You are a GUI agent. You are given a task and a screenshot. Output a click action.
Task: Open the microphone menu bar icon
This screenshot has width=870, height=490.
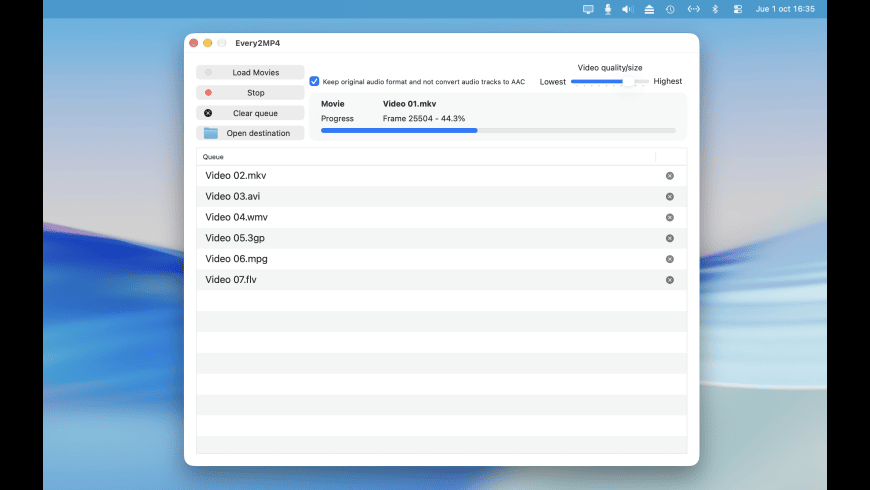click(x=608, y=9)
